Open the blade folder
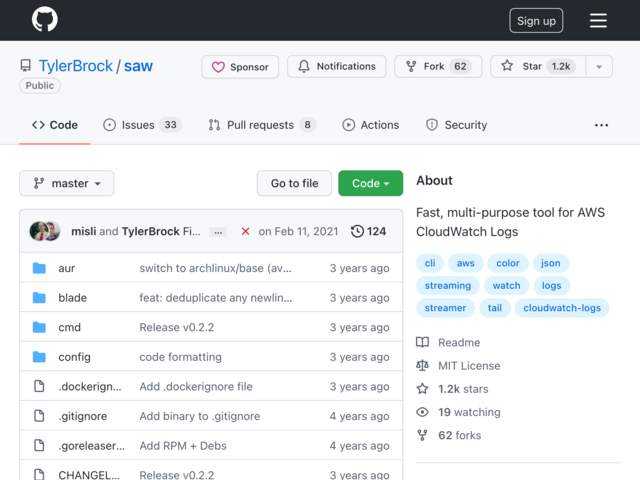 [73, 298]
